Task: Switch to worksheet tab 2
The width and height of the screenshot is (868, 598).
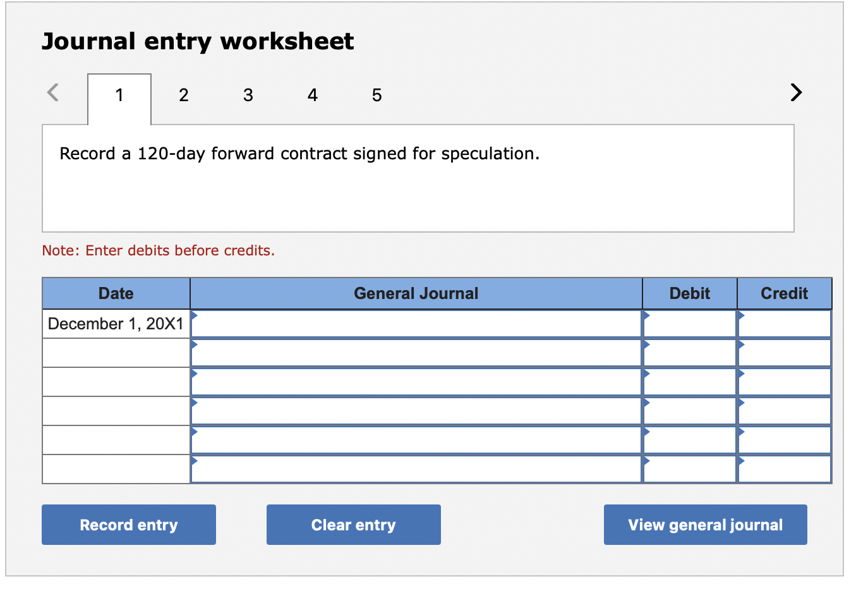Action: 184,95
